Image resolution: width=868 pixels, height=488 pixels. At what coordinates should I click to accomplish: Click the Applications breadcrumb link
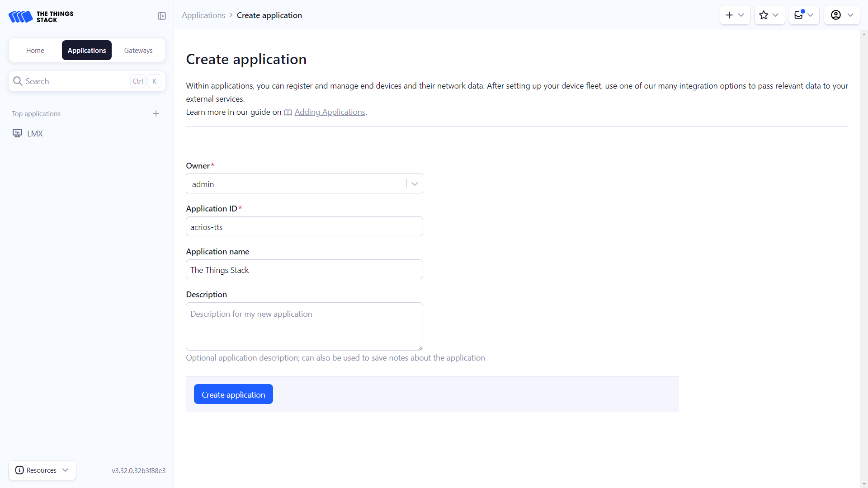[x=203, y=15]
